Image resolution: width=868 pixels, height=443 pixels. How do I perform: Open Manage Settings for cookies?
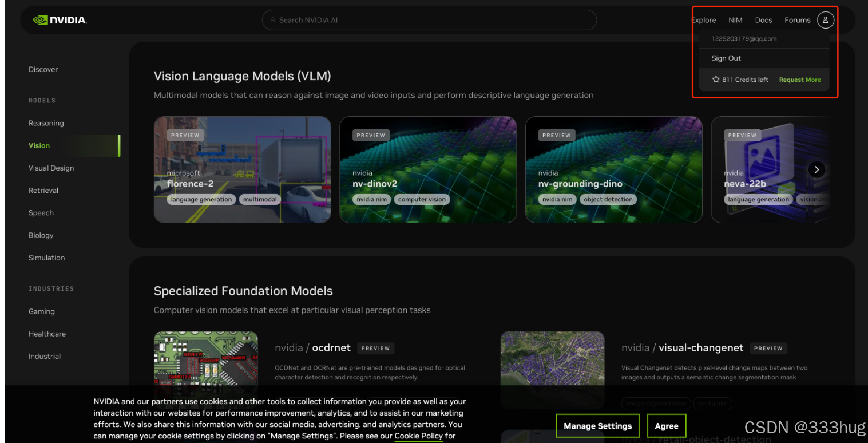pyautogui.click(x=598, y=426)
